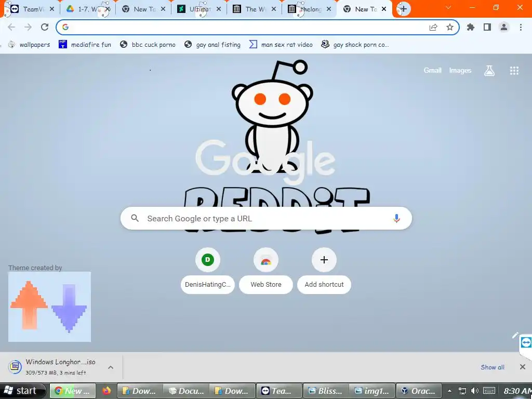Switch to the TeamViewer tab
Image resolution: width=532 pixels, height=399 pixels.
[28, 9]
